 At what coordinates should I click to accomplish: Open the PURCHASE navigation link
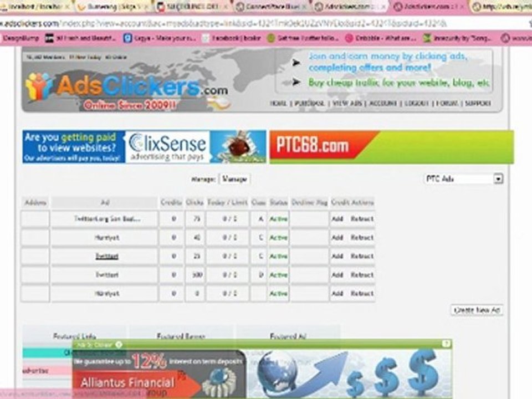click(309, 103)
